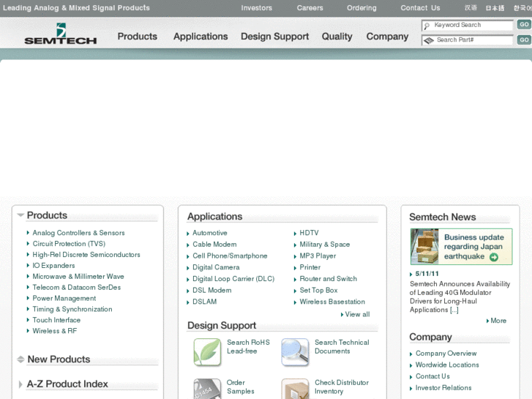Read the 40G Modulator Drivers news headline

click(460, 297)
